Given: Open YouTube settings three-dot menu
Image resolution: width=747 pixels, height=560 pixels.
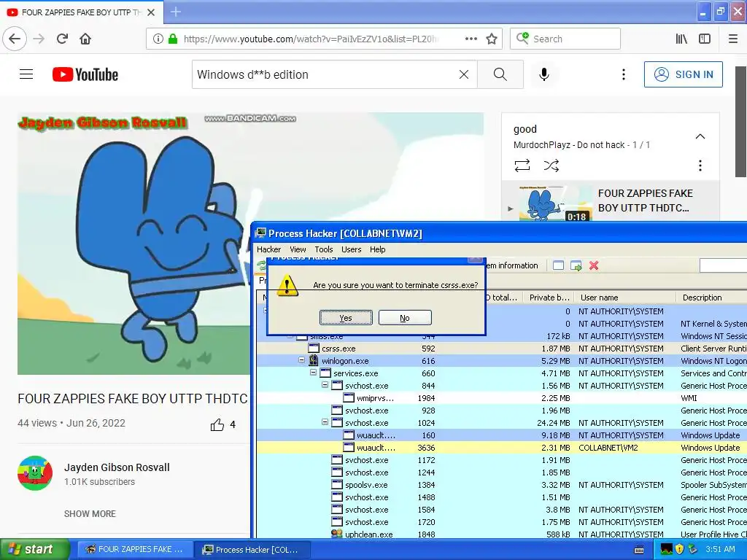Looking at the screenshot, I should point(624,74).
